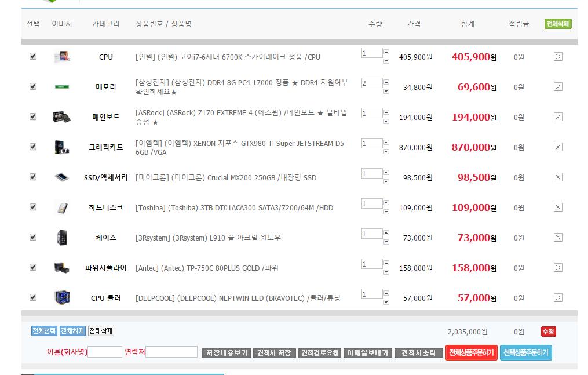588x375 pixels.
Task: Click the X icon for Crucial MX200 SSD
Action: pyautogui.click(x=558, y=177)
